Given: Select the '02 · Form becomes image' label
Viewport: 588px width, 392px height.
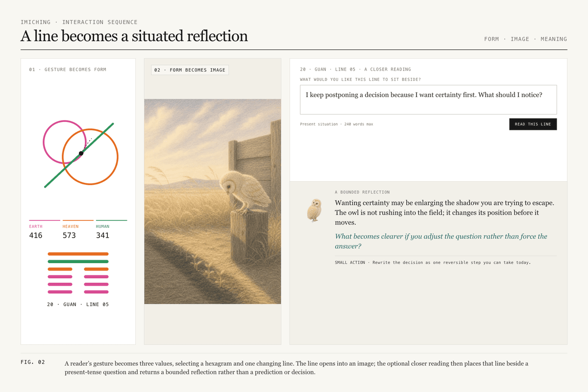Looking at the screenshot, I should point(190,70).
